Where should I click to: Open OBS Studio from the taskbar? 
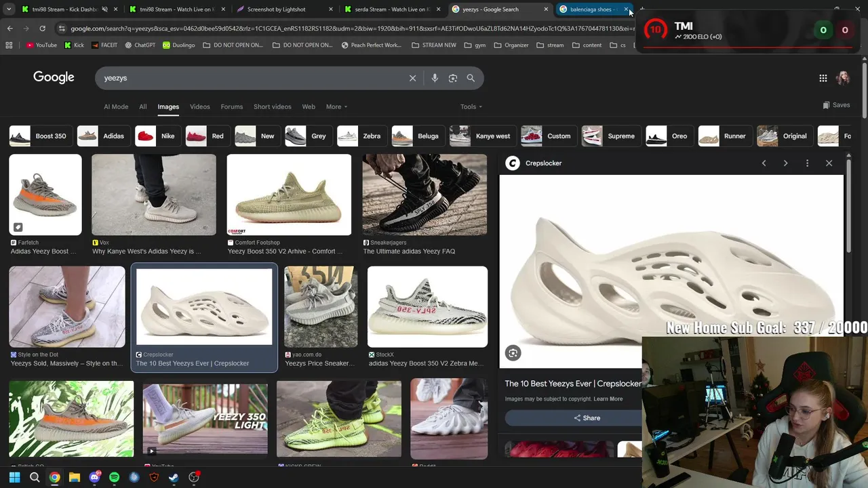[194, 477]
